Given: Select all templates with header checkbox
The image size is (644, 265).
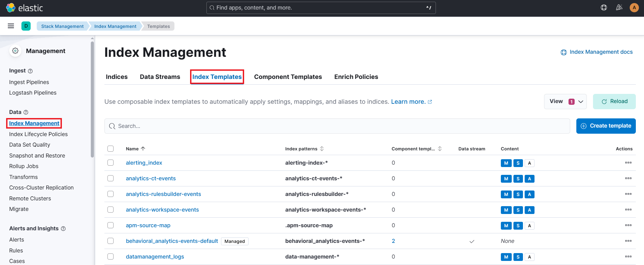Looking at the screenshot, I should pyautogui.click(x=111, y=149).
